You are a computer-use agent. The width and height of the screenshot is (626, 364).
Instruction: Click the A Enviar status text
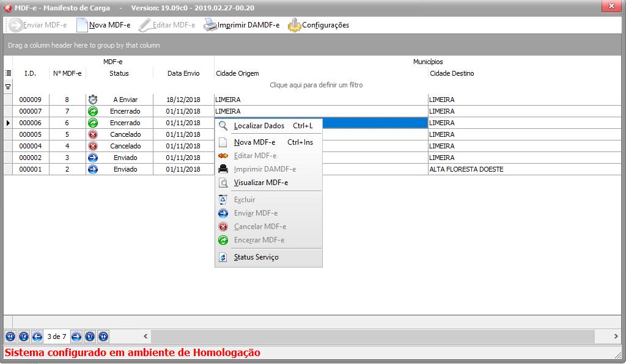tap(125, 100)
